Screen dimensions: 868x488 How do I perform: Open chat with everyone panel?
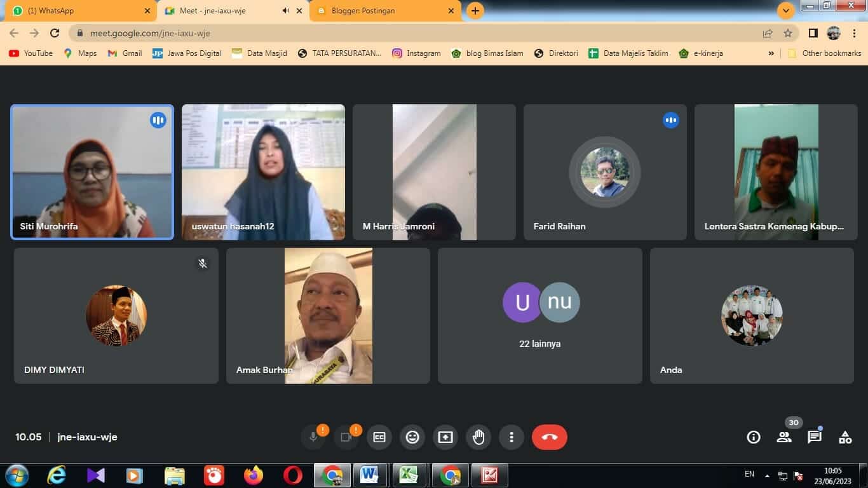coord(814,437)
